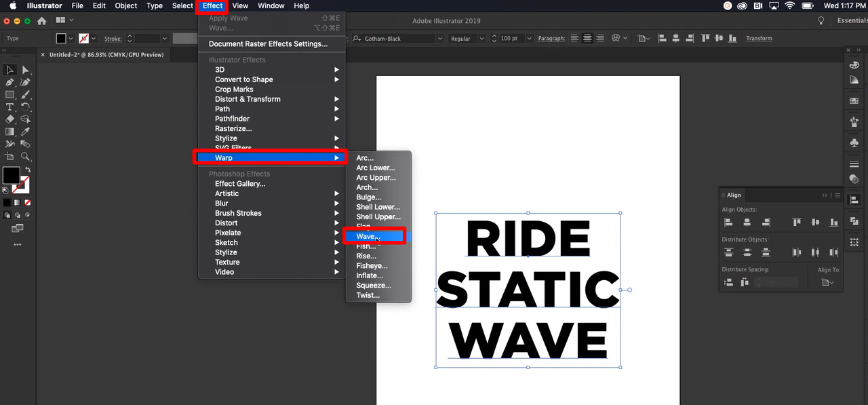Select the Selection tool arrow
Screen dimensions: 868x405
(9, 70)
